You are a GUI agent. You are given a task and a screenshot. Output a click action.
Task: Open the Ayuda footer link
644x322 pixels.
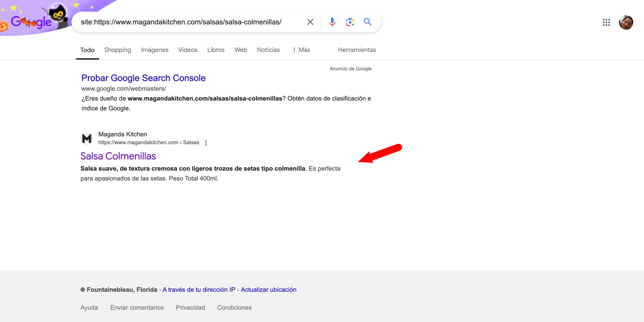pos(89,308)
